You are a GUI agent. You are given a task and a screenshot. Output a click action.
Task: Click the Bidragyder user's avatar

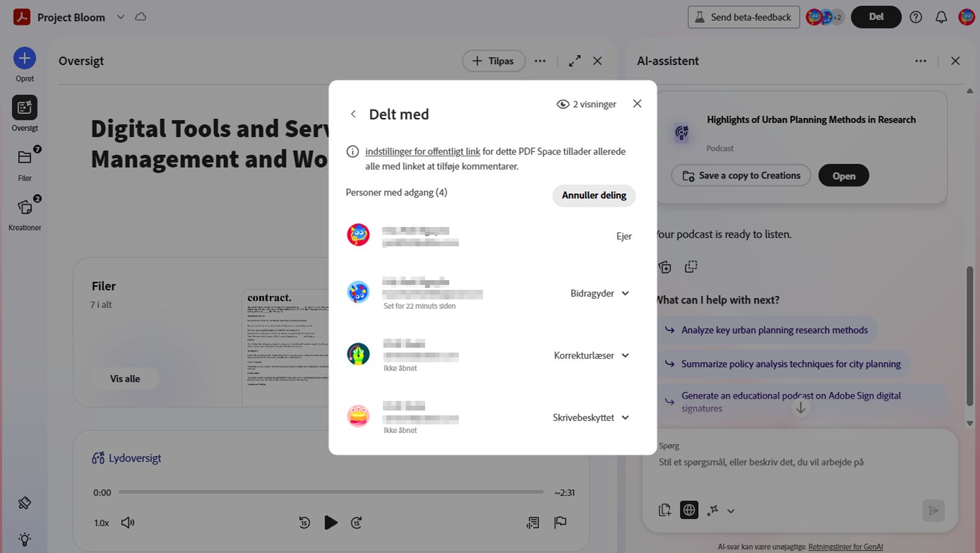coord(358,292)
